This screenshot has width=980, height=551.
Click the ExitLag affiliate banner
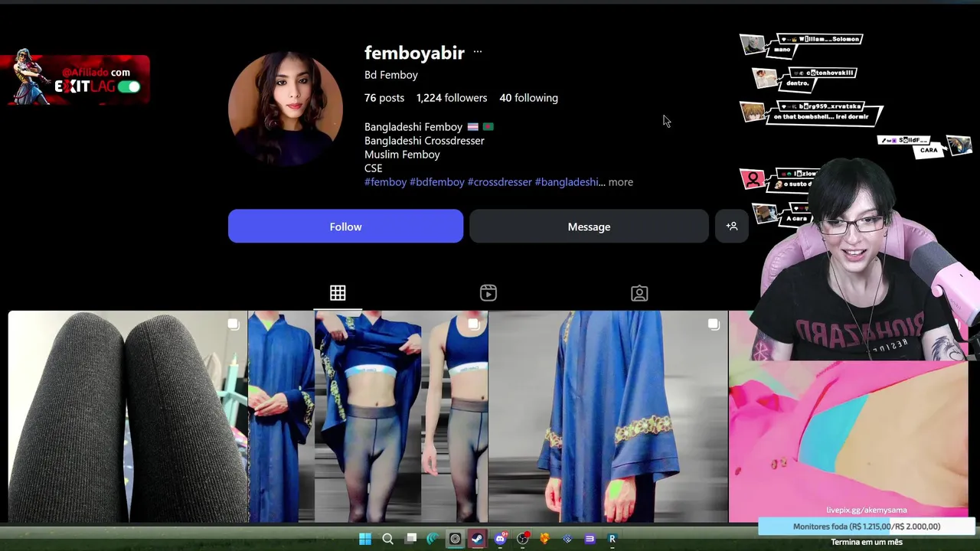click(77, 78)
